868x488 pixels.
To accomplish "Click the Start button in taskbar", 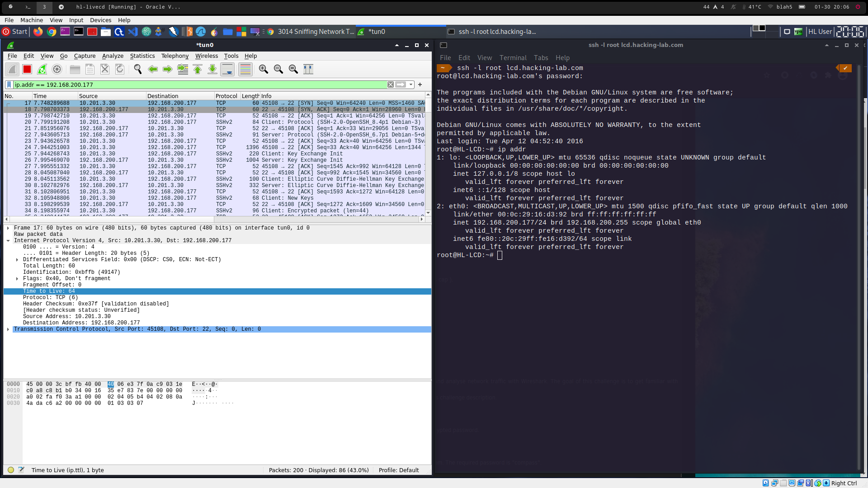I will (15, 32).
